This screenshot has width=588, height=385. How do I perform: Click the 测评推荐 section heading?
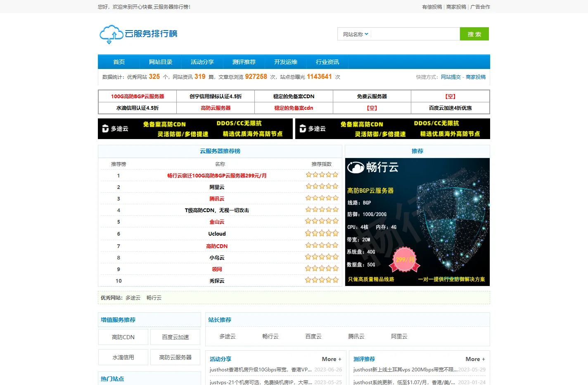[x=364, y=359]
